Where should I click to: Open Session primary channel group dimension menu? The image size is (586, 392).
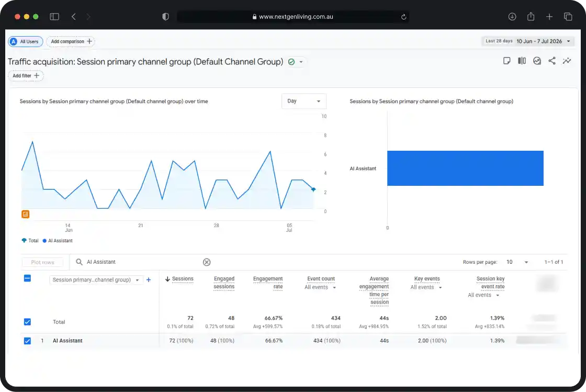pyautogui.click(x=96, y=280)
